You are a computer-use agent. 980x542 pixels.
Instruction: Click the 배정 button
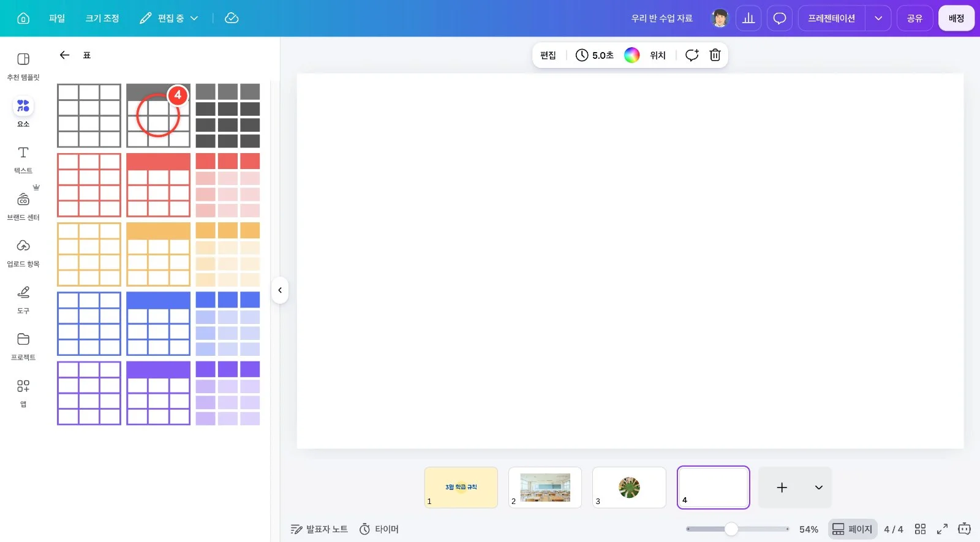coord(956,18)
